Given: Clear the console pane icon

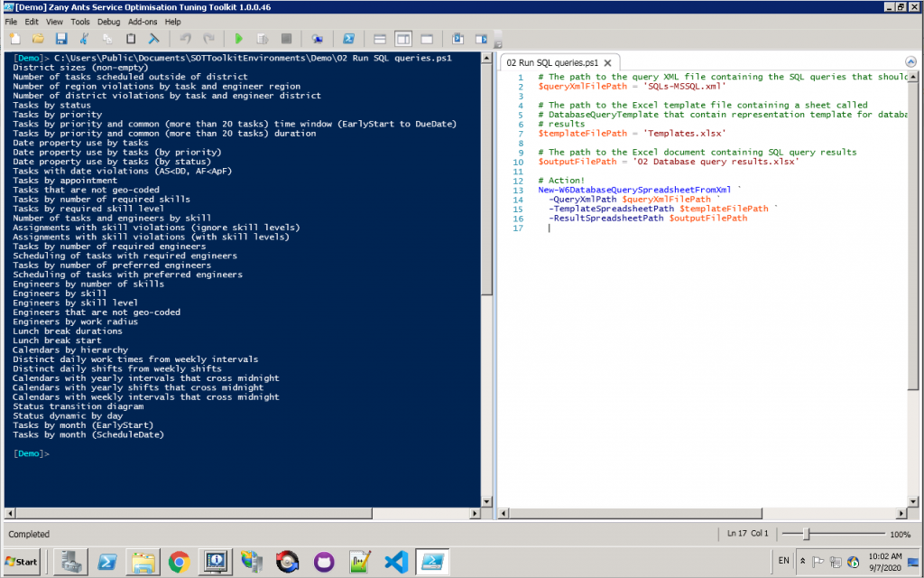Looking at the screenshot, I should 153,39.
